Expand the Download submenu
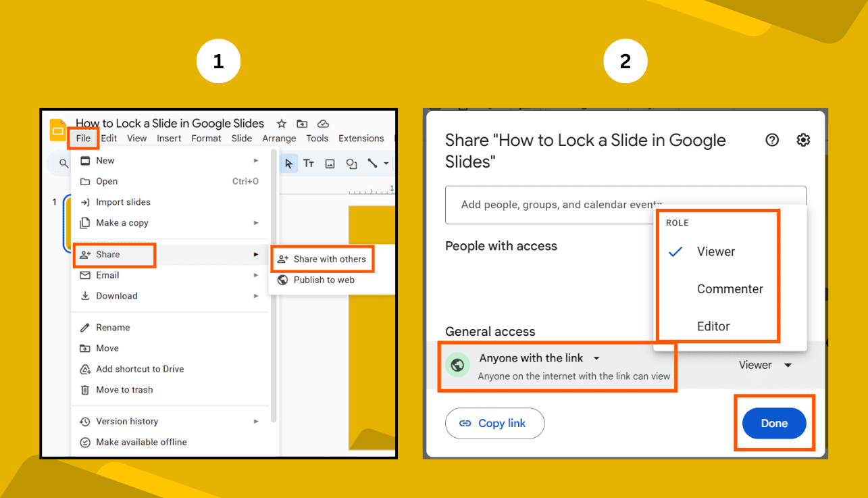 (x=256, y=296)
